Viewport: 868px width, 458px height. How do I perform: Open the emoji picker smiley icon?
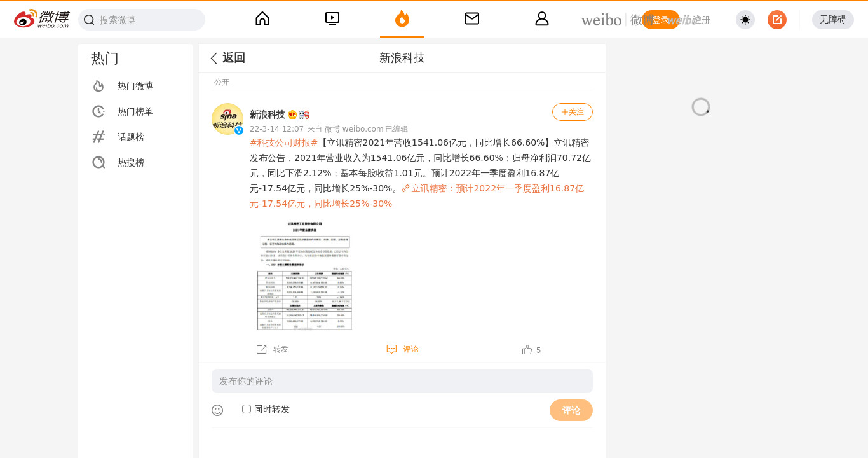(217, 410)
